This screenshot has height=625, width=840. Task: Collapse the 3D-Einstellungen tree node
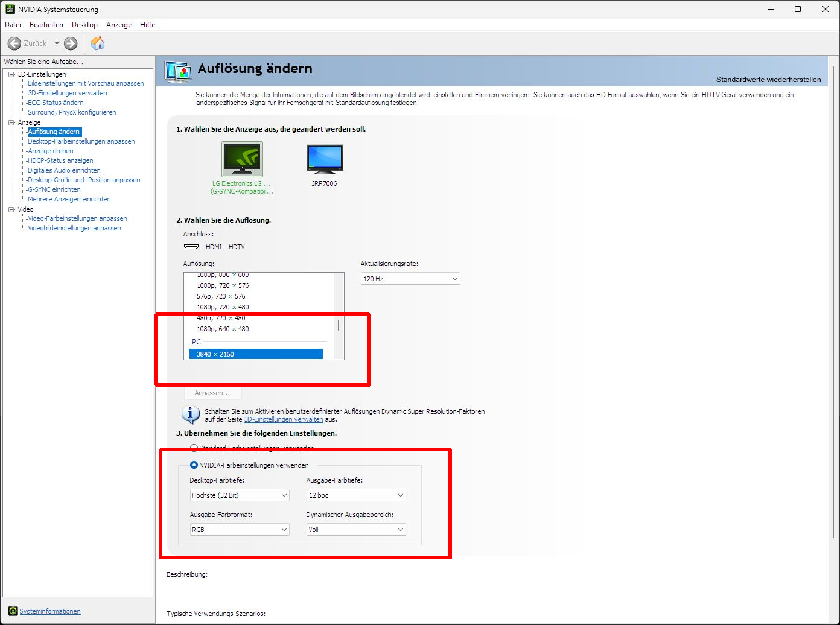(x=11, y=74)
